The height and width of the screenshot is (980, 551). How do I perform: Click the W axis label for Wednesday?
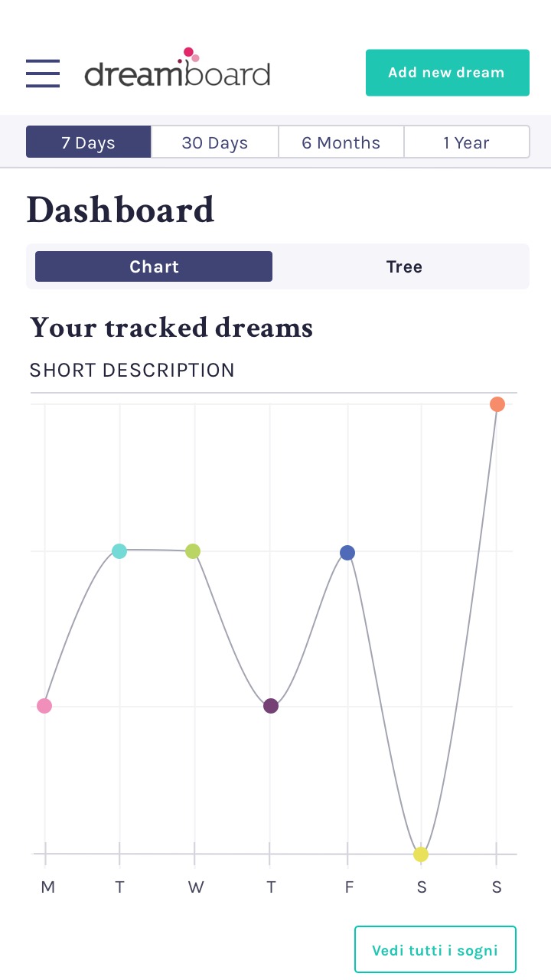196,887
